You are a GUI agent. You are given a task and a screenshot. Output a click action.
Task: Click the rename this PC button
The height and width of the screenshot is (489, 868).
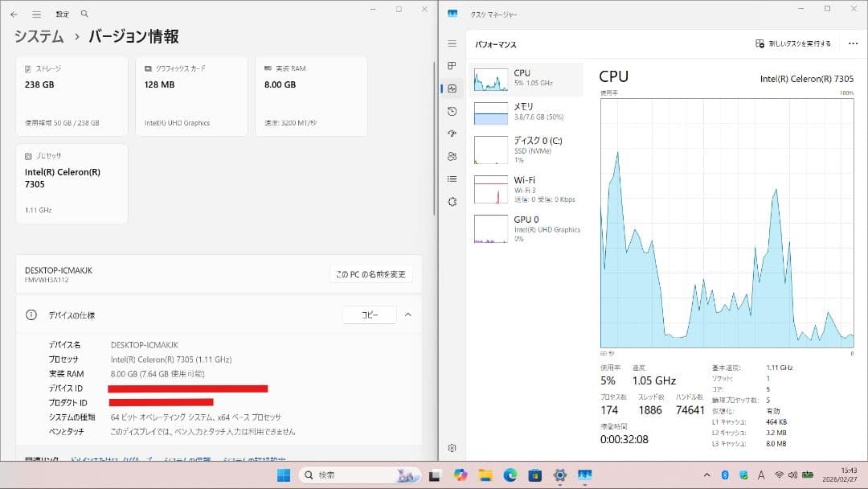tap(371, 274)
